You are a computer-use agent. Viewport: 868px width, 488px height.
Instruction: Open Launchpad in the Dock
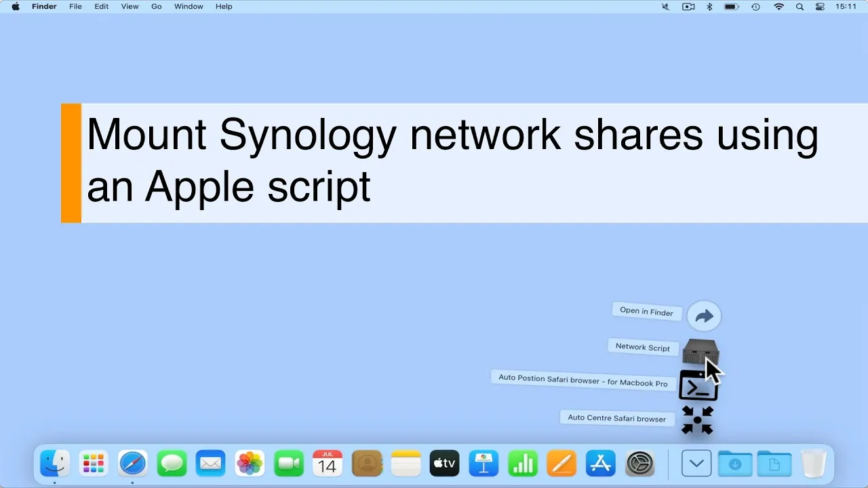(x=93, y=464)
